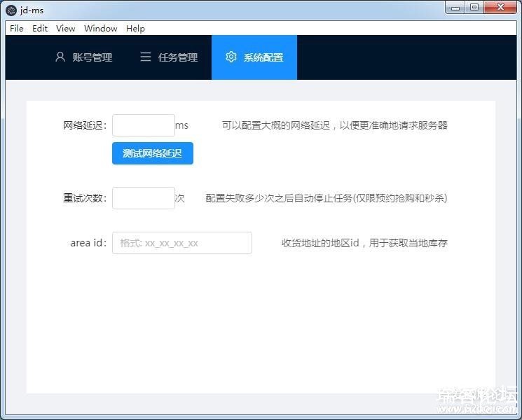Click the 测试网络延迟 button
This screenshot has height=420, width=522.
153,153
